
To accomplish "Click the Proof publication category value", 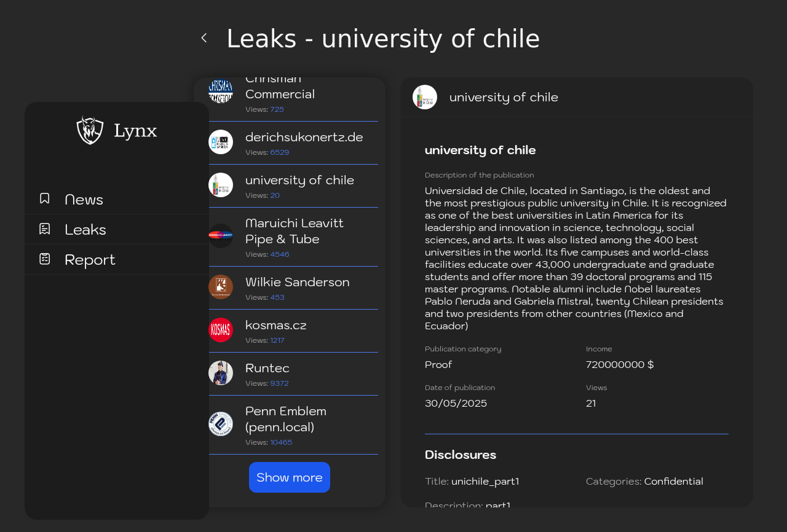I will pos(438,365).
